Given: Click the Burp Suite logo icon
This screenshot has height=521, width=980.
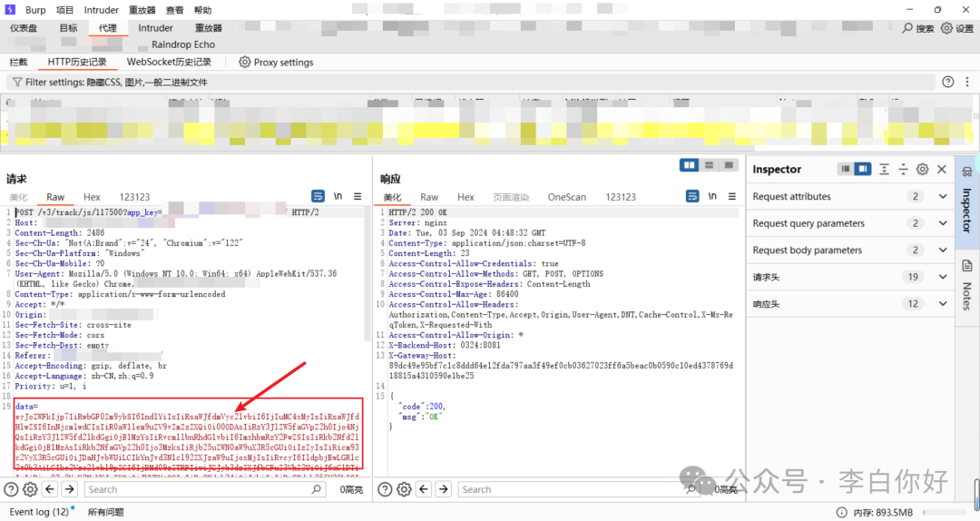Looking at the screenshot, I should (x=10, y=10).
